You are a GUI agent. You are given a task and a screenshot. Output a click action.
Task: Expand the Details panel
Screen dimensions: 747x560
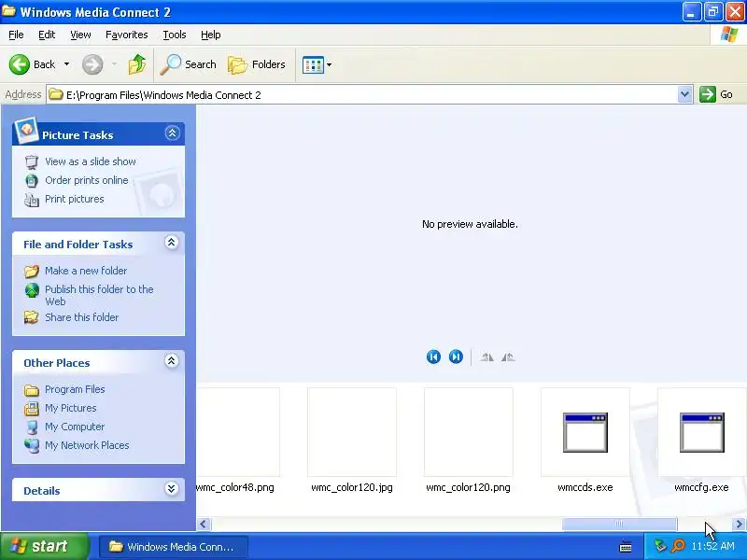pyautogui.click(x=172, y=488)
